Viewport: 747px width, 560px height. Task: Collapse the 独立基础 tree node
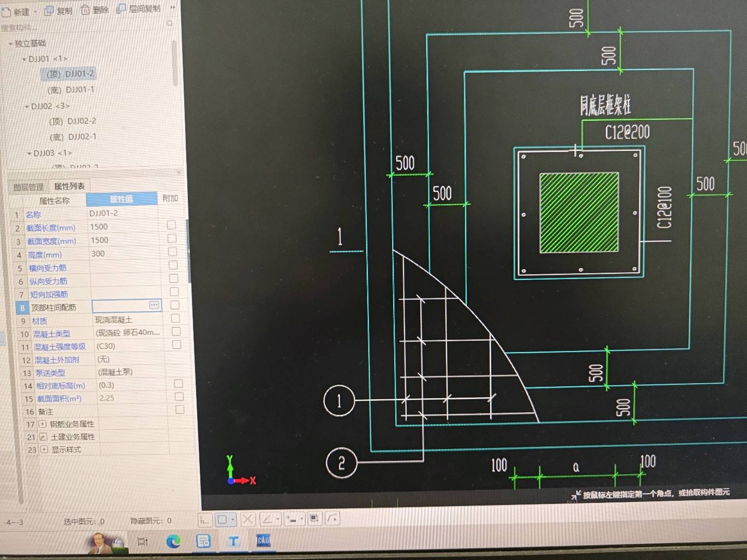pyautogui.click(x=10, y=44)
